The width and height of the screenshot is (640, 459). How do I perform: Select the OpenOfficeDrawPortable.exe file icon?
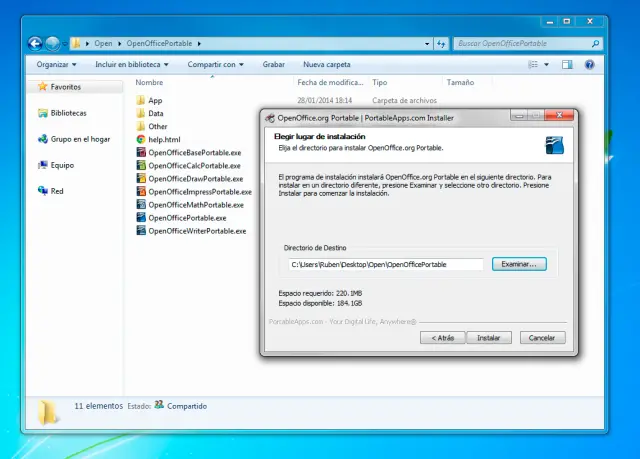click(x=141, y=178)
